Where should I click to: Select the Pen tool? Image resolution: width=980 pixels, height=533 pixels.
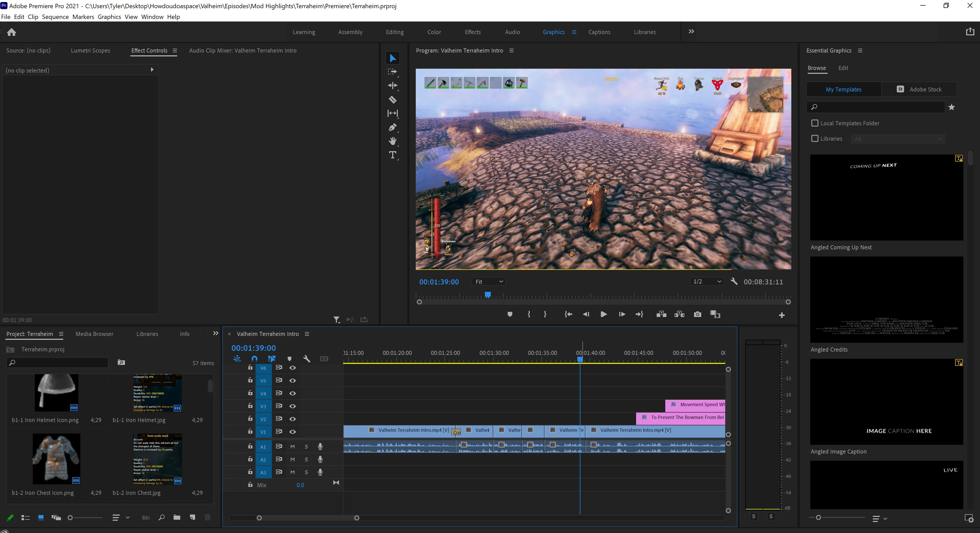(393, 128)
